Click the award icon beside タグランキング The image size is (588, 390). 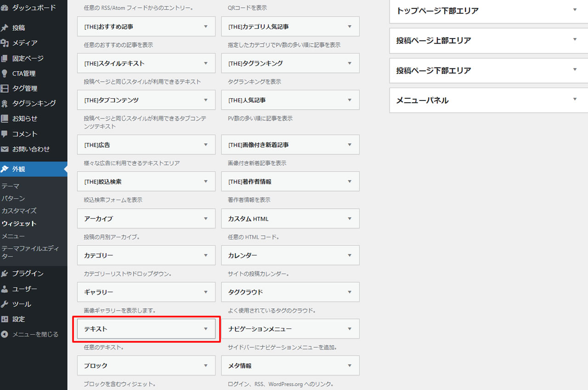[x=5, y=104]
